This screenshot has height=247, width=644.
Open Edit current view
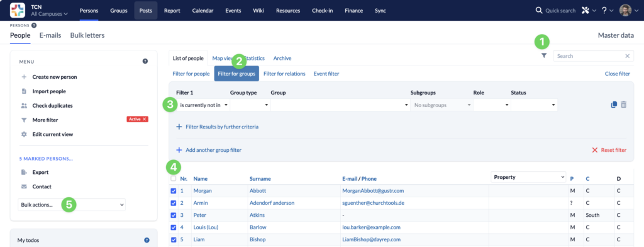[x=53, y=134]
